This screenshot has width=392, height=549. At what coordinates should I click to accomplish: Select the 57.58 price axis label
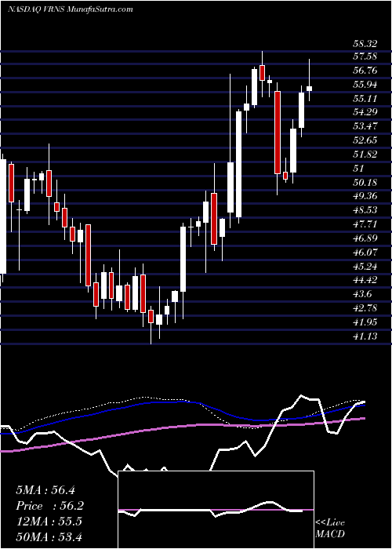pyautogui.click(x=365, y=56)
